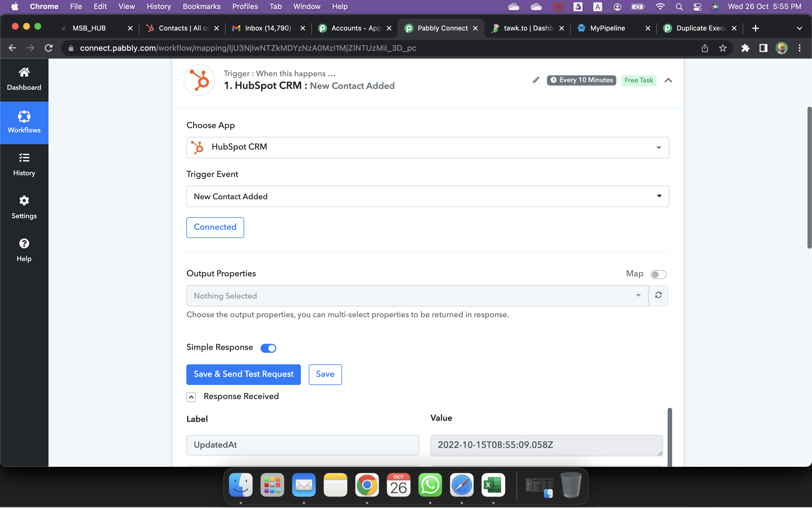This screenshot has height=508, width=812.
Task: Switch to the MSB_HUB tab
Action: (x=96, y=28)
